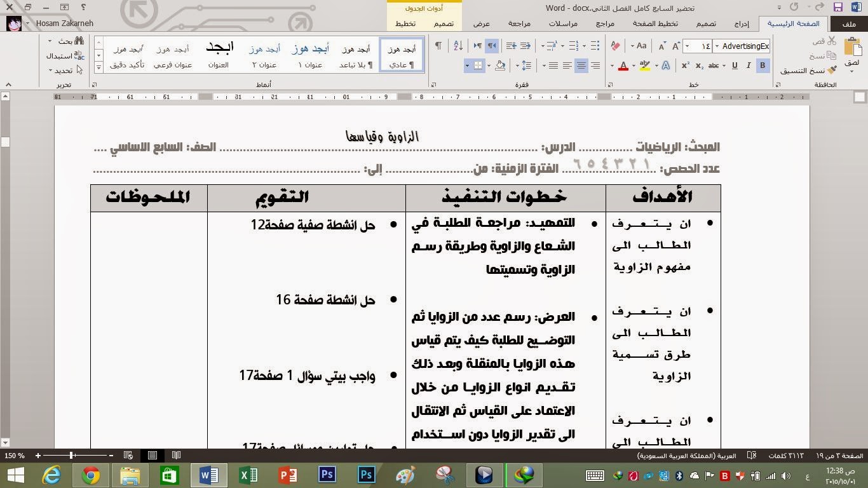Select the عنوان ١ heading style
868x488 pixels.
point(311,55)
